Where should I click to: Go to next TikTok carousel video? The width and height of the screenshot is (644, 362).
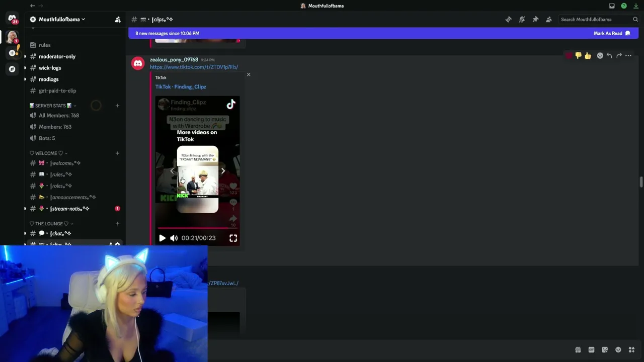pos(223,171)
